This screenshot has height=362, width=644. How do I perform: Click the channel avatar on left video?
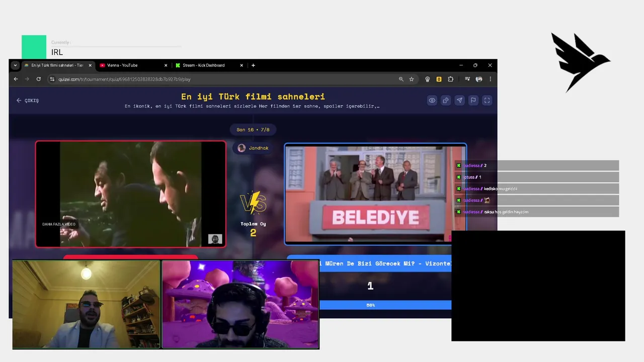click(215, 239)
